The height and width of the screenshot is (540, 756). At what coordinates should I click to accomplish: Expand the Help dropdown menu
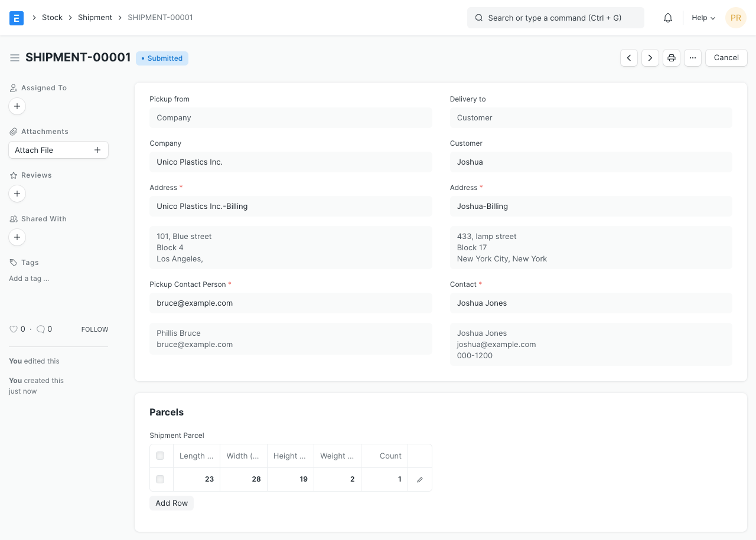703,18
